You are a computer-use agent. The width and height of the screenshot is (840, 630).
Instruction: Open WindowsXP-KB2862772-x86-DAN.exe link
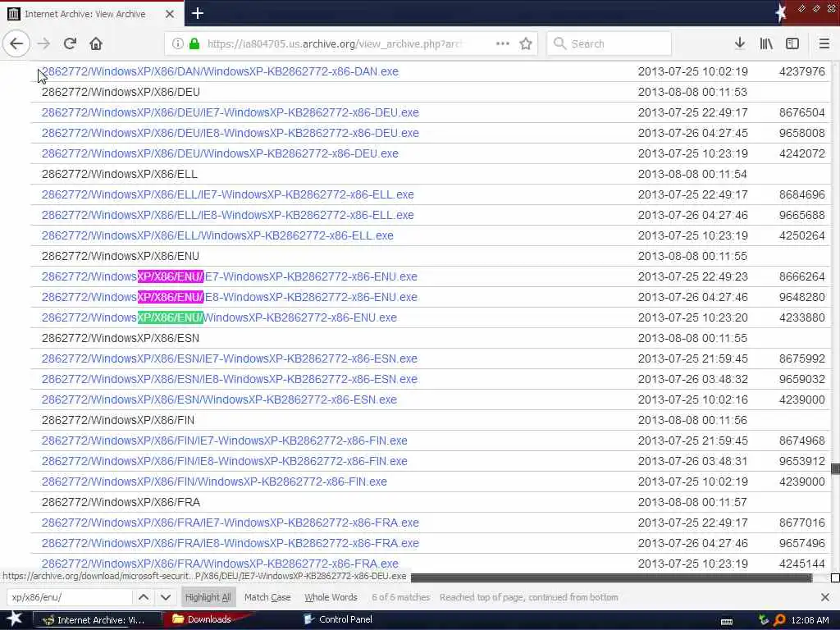coord(220,72)
